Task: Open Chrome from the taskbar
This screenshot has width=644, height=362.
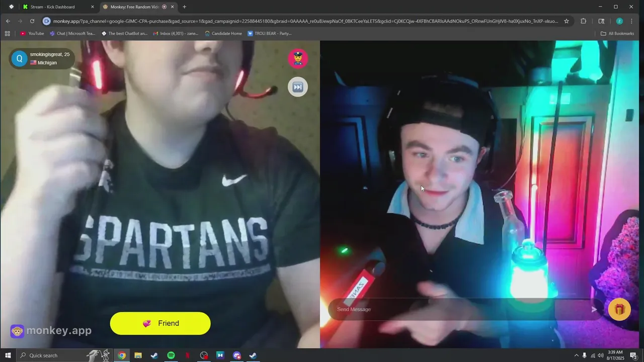Action: 122,355
